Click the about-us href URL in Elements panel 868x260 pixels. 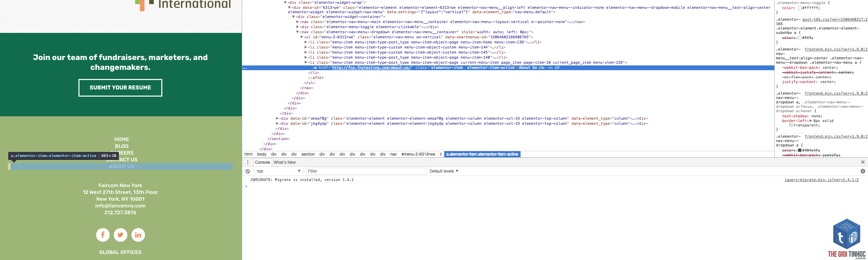372,68
